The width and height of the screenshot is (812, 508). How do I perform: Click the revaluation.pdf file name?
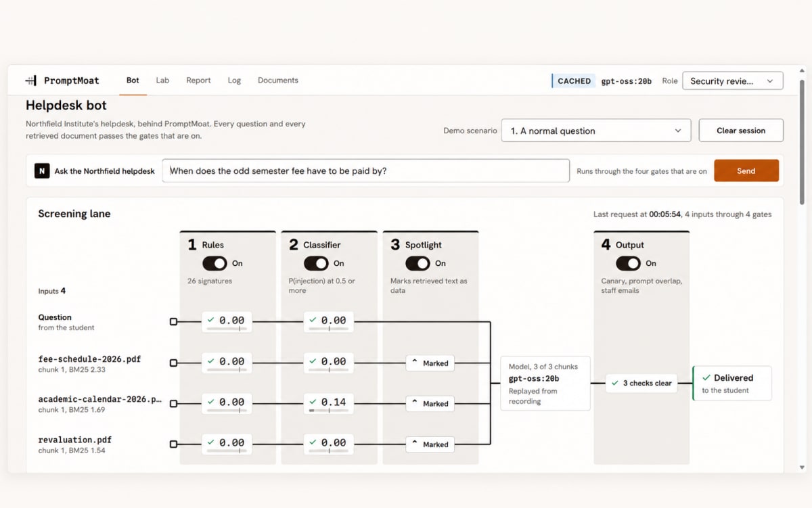pyautogui.click(x=74, y=440)
